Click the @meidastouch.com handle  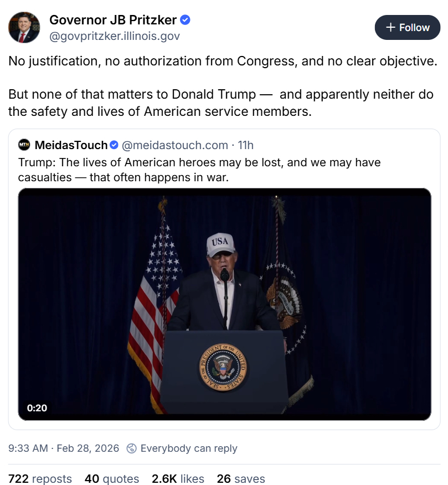pyautogui.click(x=174, y=145)
